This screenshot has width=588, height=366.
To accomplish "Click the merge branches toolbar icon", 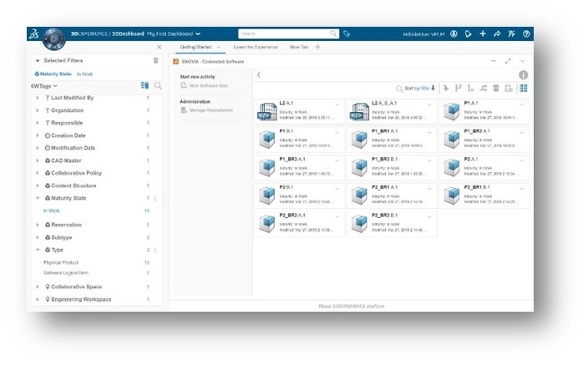I will pyautogui.click(x=484, y=88).
